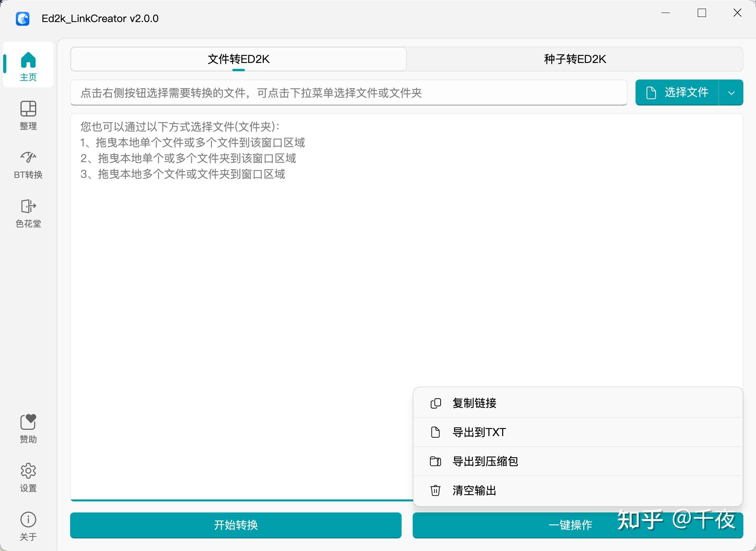This screenshot has height=551, width=756.
Task: Choose 清空输出 from the popup menu
Action: click(x=578, y=490)
